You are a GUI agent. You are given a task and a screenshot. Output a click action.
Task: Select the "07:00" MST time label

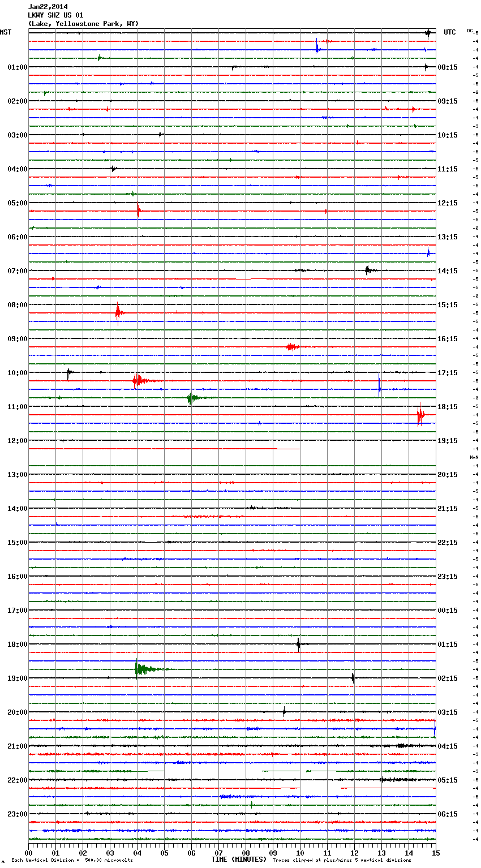pos(18,271)
